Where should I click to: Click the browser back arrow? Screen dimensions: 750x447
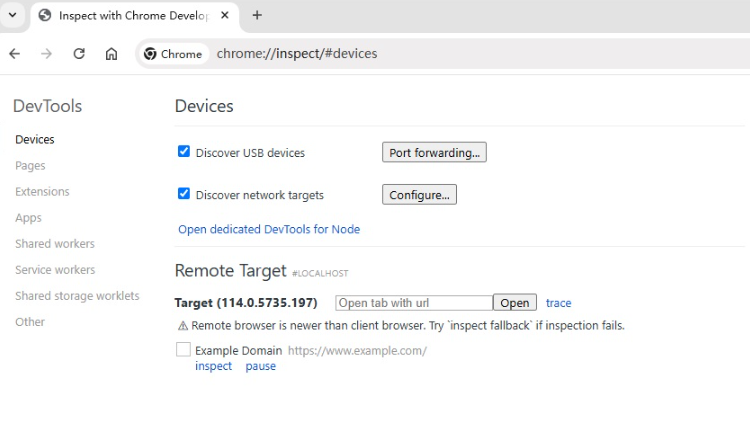click(x=14, y=54)
